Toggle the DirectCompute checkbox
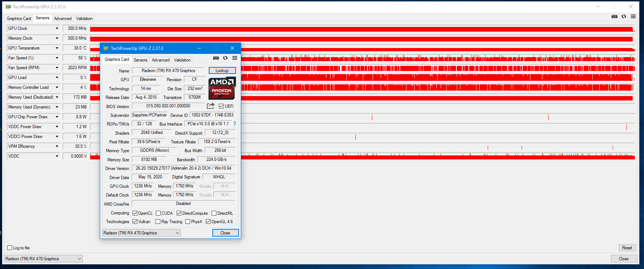Screen dimensions: 644x269 179,213
